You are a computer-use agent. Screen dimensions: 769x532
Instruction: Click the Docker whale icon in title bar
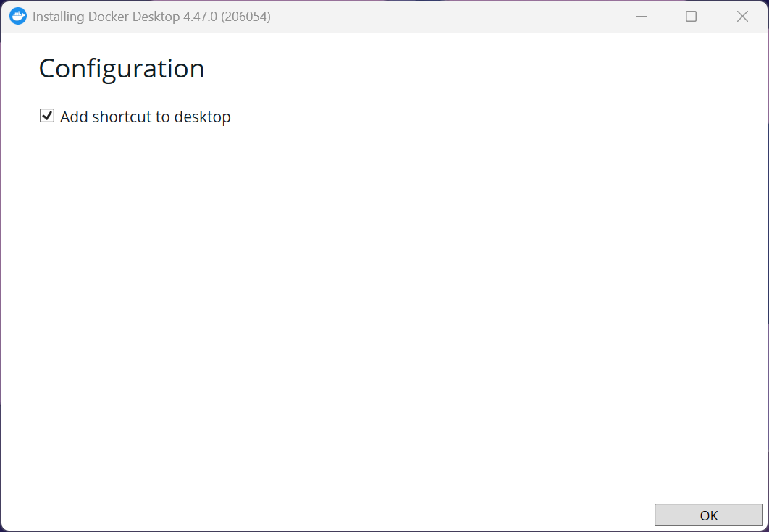(18, 17)
